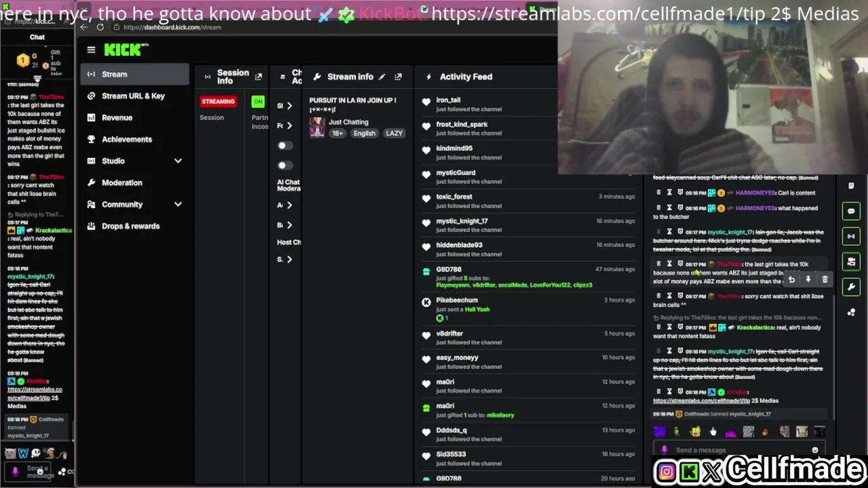Click Sid35533 follower entry
868x488 pixels.
[528, 459]
